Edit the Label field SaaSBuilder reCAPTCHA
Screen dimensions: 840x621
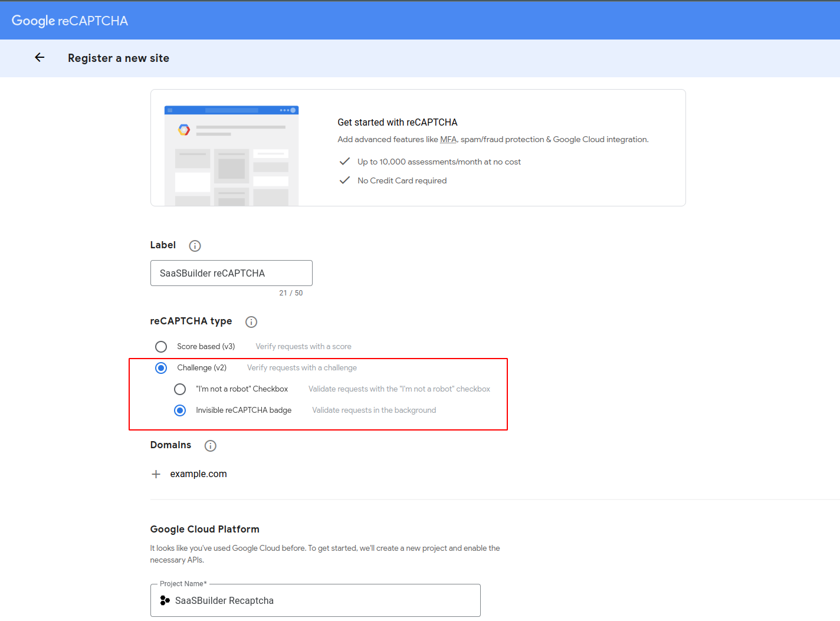(231, 273)
